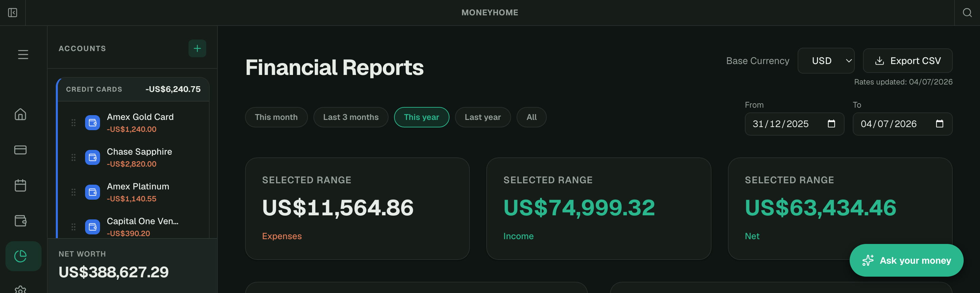Click the ACCOUNTS panel heading

82,48
